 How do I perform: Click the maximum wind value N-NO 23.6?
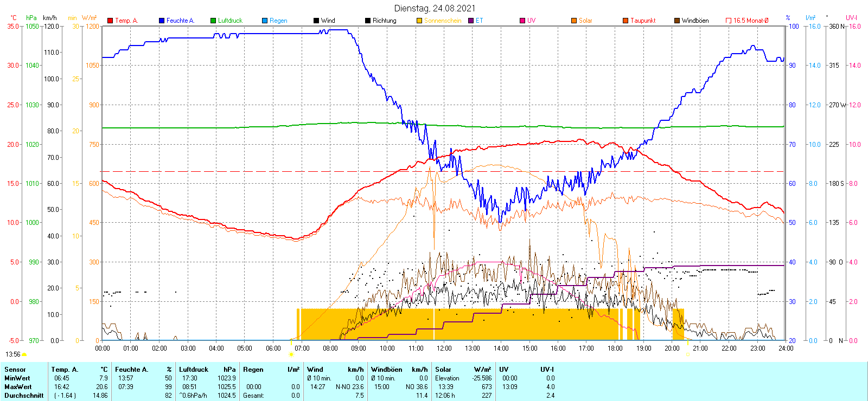[x=350, y=387]
